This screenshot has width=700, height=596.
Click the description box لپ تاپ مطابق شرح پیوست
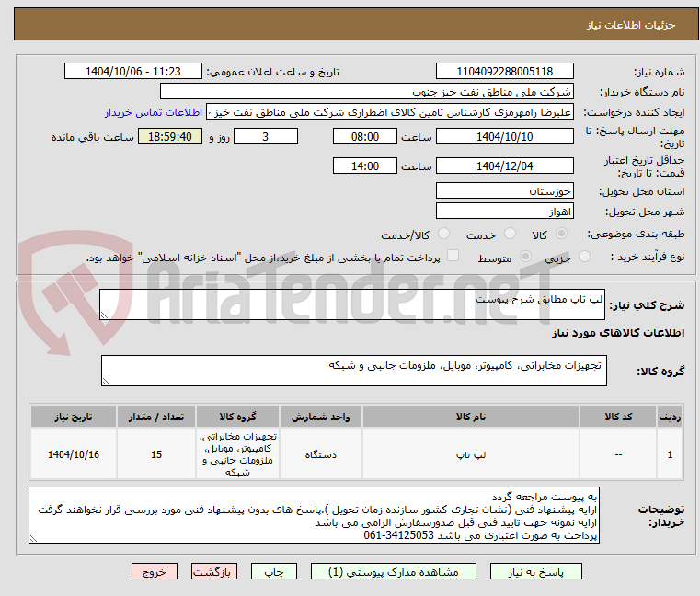coord(351,304)
